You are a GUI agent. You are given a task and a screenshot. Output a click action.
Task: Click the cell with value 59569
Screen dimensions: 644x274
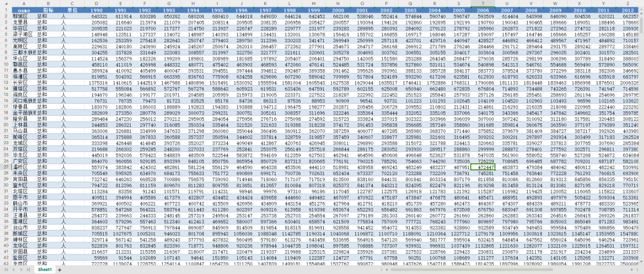[96, 257]
